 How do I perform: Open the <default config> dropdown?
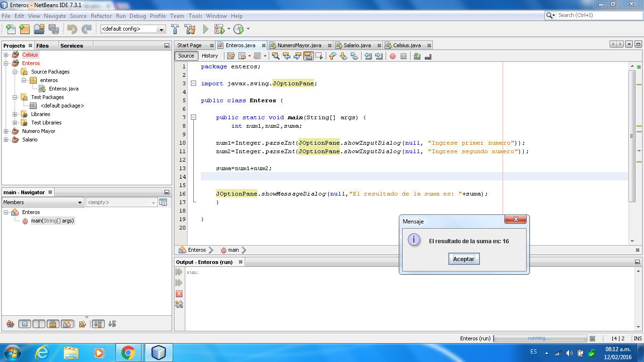tap(160, 29)
